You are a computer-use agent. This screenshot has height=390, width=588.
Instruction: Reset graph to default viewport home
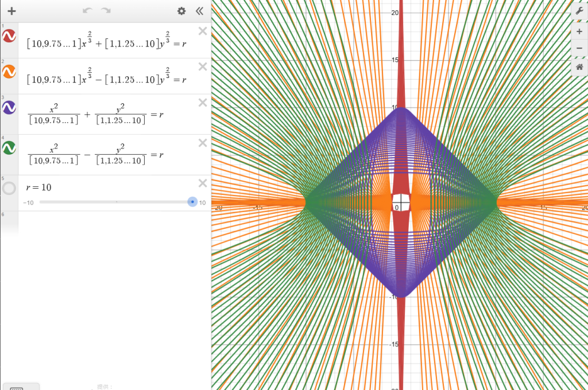(x=579, y=68)
